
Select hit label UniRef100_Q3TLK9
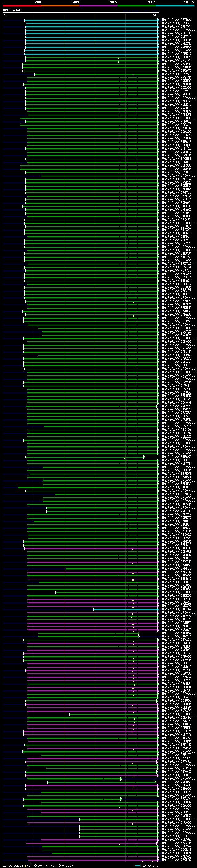(177, 836)
